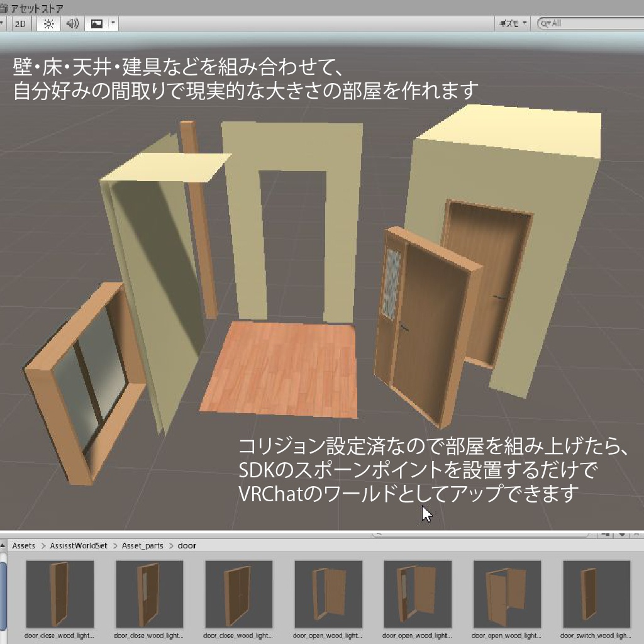Click the Asset Store window icon
The height and width of the screenshot is (644, 644).
4,6
